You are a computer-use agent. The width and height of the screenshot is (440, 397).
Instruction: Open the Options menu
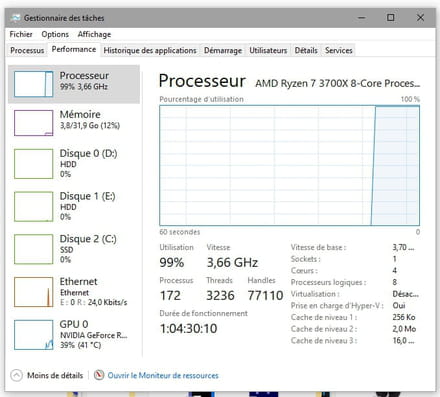(55, 34)
